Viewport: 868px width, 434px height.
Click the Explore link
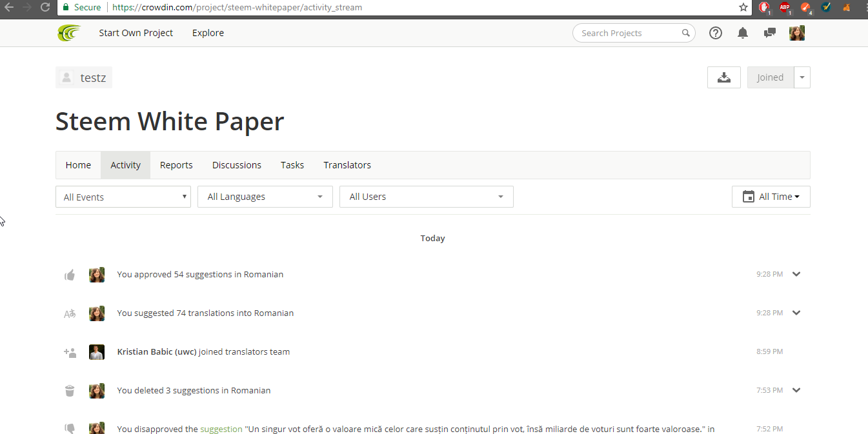click(208, 33)
